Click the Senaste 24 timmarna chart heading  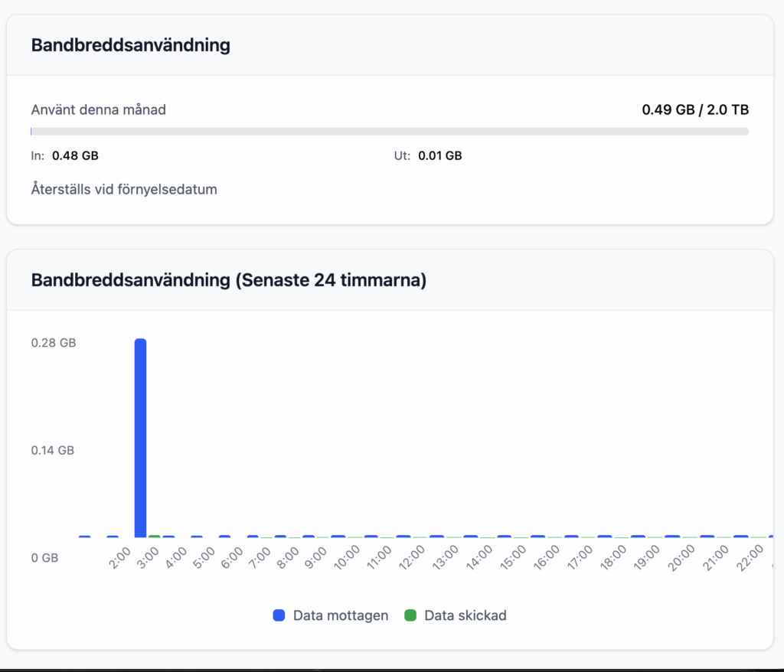click(x=228, y=280)
